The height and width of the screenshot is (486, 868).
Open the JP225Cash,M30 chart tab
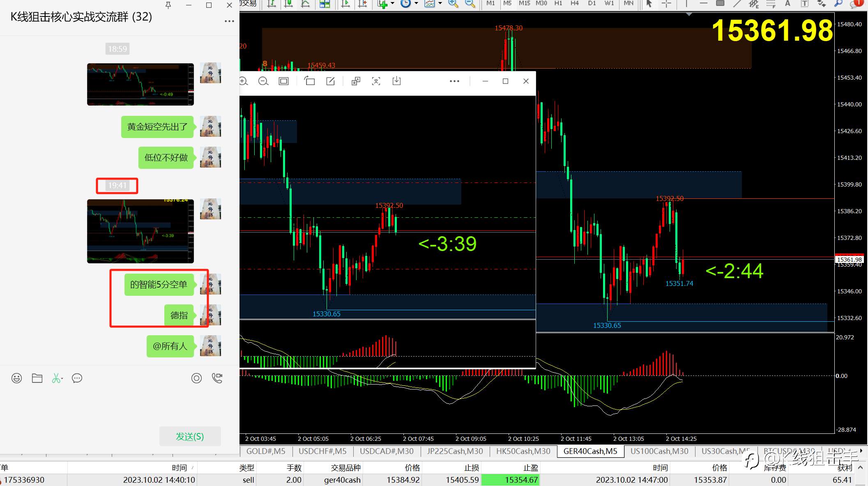[455, 451]
